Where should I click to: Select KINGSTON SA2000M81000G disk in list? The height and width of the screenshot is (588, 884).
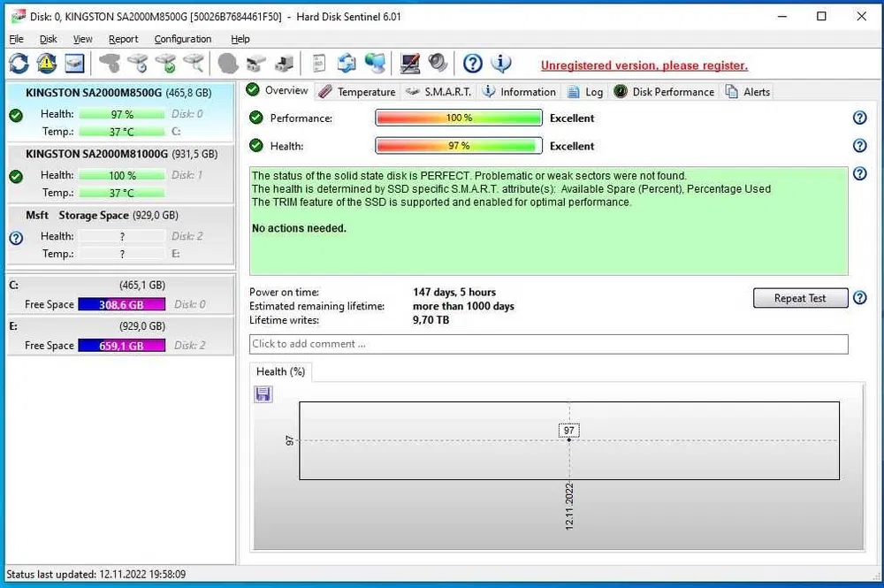point(119,173)
